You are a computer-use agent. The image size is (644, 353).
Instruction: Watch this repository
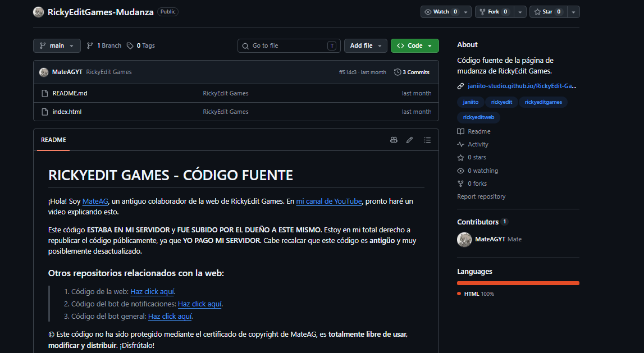click(441, 12)
